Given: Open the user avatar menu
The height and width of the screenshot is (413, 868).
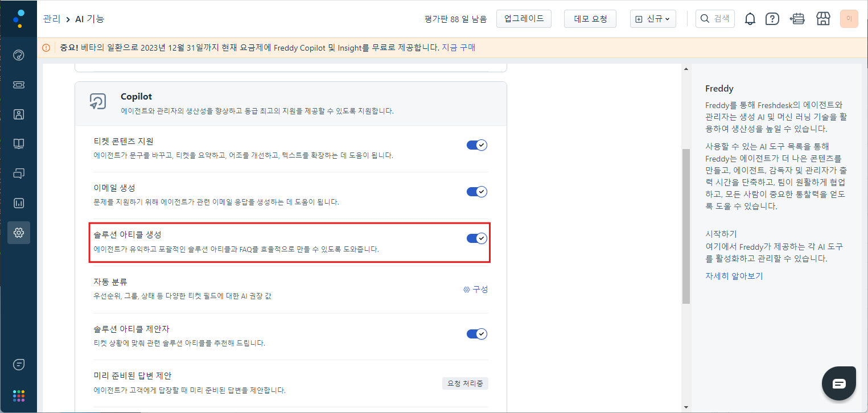Looking at the screenshot, I should [x=849, y=19].
